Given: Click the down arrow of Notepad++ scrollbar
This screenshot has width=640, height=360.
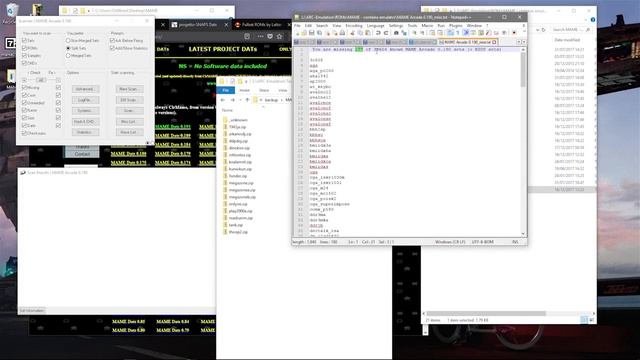Looking at the screenshot, I should [x=523, y=234].
